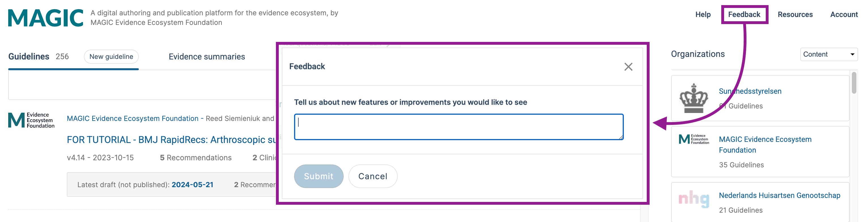This screenshot has height=222, width=868.
Task: Open the Account menu
Action: pyautogui.click(x=844, y=14)
